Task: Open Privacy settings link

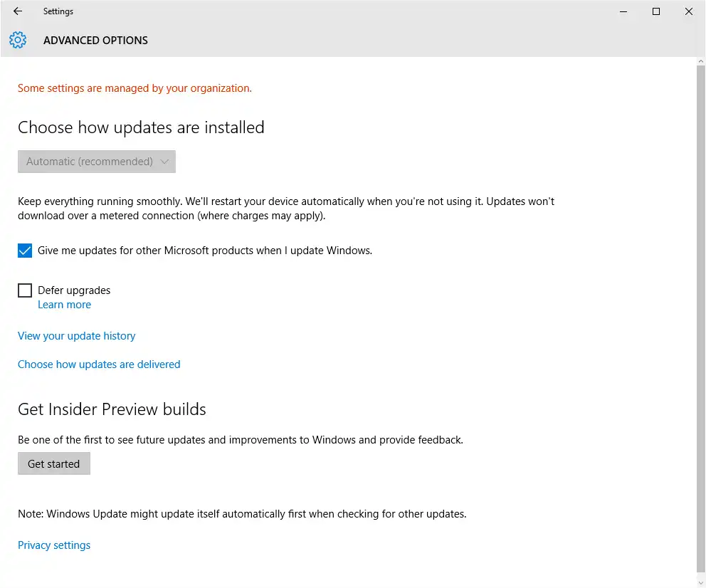Action: (54, 545)
